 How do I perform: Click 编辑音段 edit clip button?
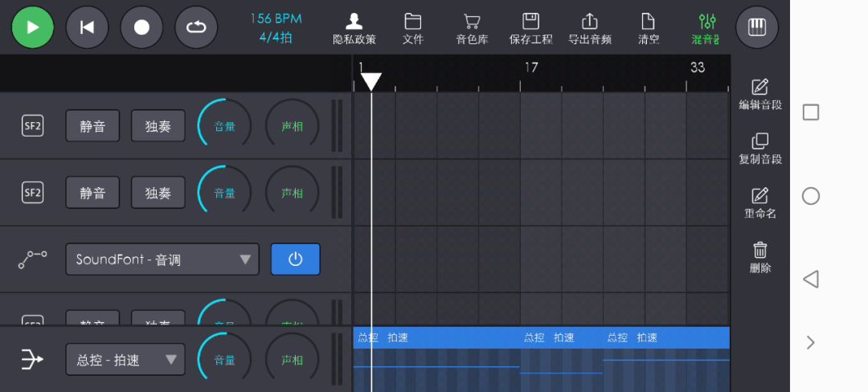759,95
